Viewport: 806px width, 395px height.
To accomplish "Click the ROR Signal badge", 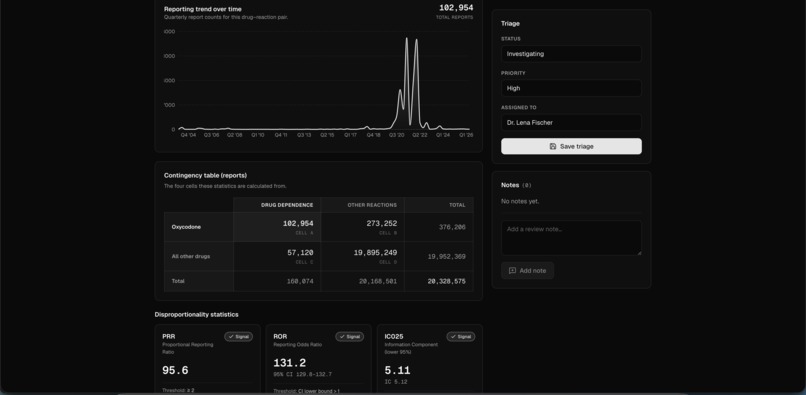I will (350, 337).
